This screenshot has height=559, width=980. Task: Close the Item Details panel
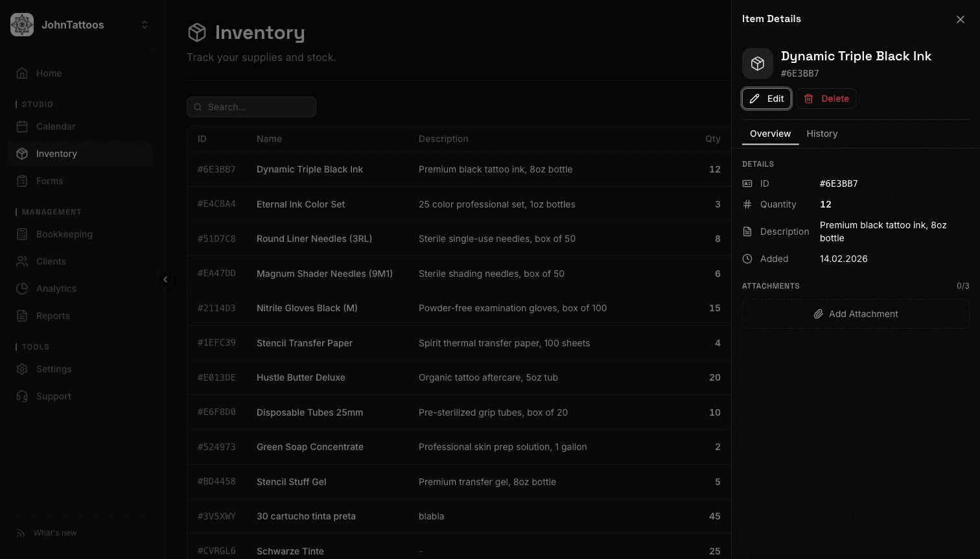960,19
